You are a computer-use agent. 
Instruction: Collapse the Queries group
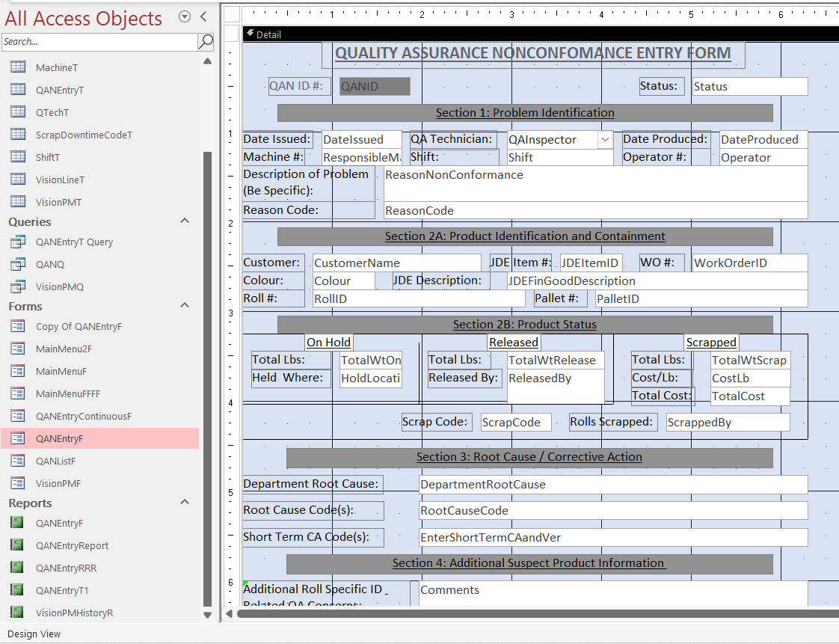(x=185, y=221)
